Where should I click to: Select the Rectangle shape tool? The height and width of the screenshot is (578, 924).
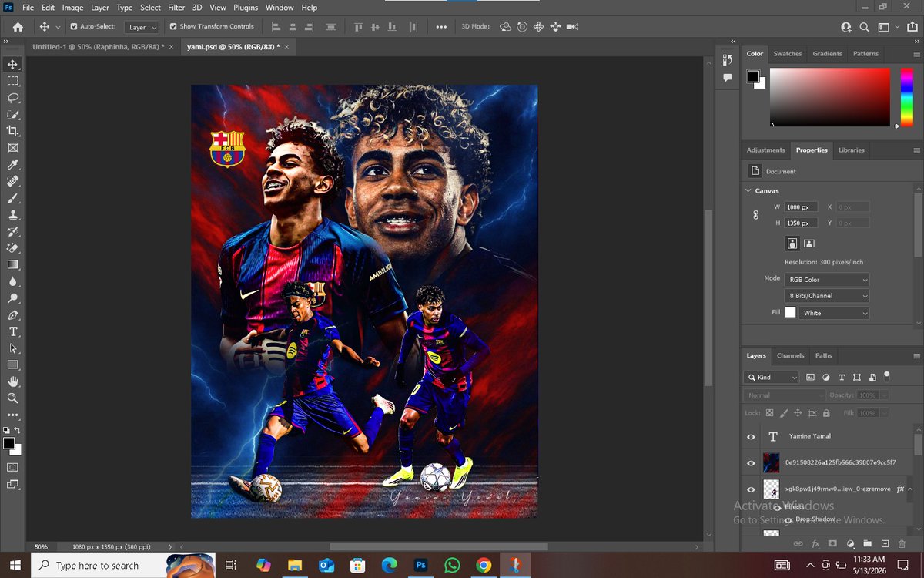point(12,365)
